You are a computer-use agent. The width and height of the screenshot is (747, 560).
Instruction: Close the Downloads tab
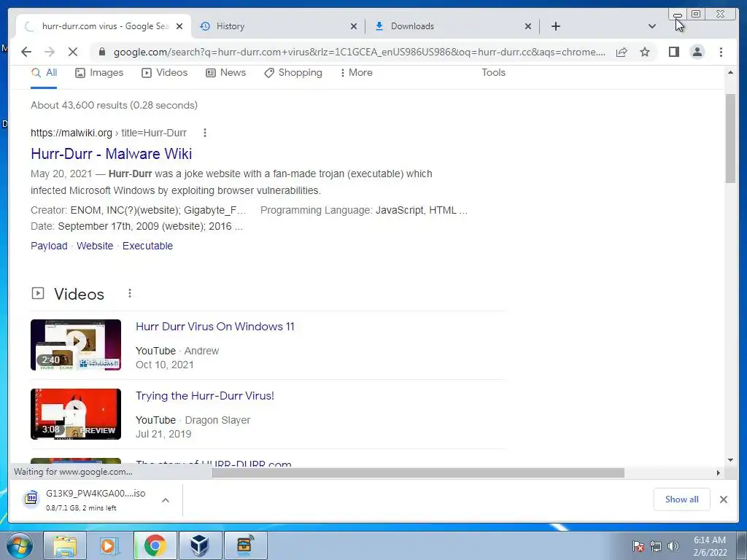pos(528,26)
